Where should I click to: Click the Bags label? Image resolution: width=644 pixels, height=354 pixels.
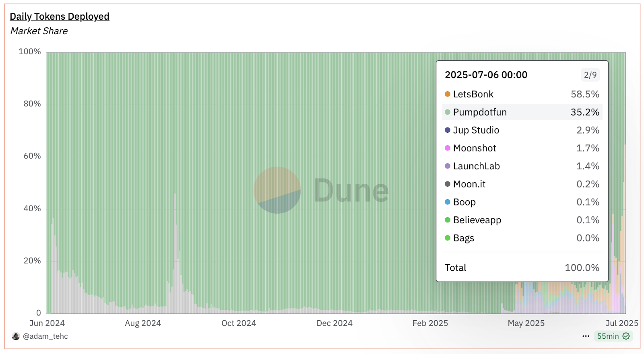click(x=464, y=238)
